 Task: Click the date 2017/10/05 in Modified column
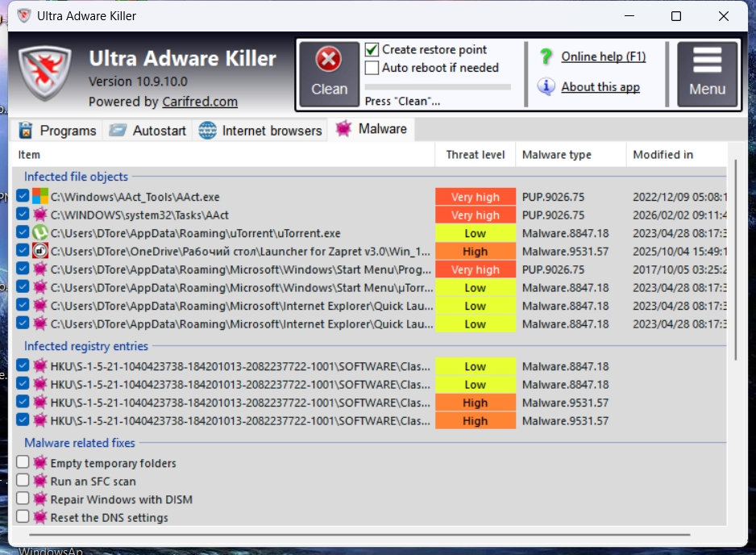[x=679, y=269]
